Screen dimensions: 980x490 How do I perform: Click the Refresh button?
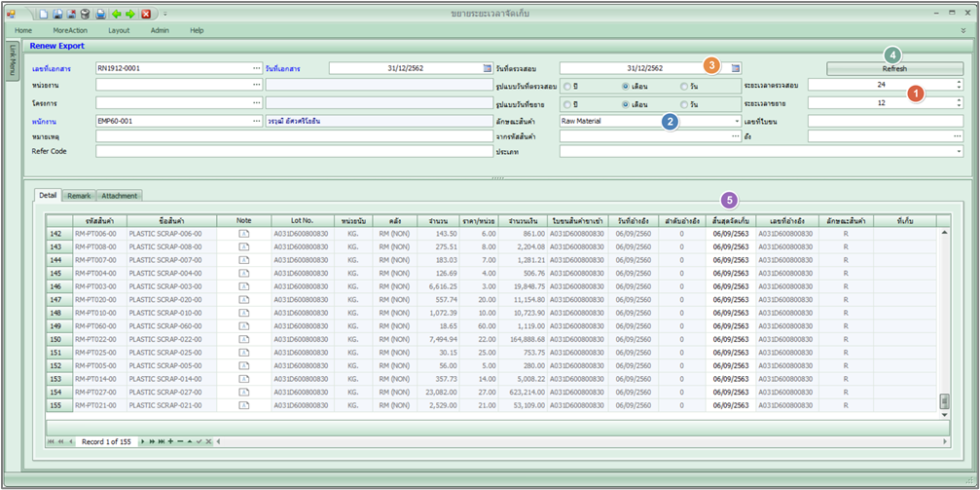pos(893,69)
